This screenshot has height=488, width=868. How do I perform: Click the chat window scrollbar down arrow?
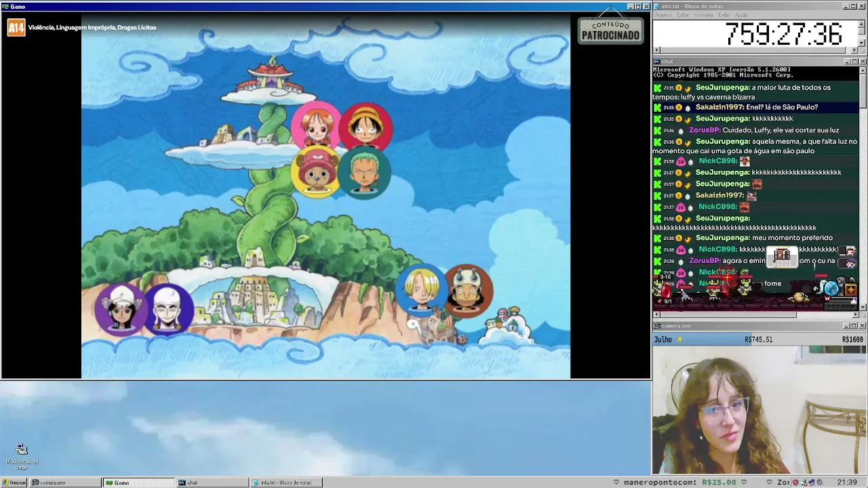coord(863,308)
